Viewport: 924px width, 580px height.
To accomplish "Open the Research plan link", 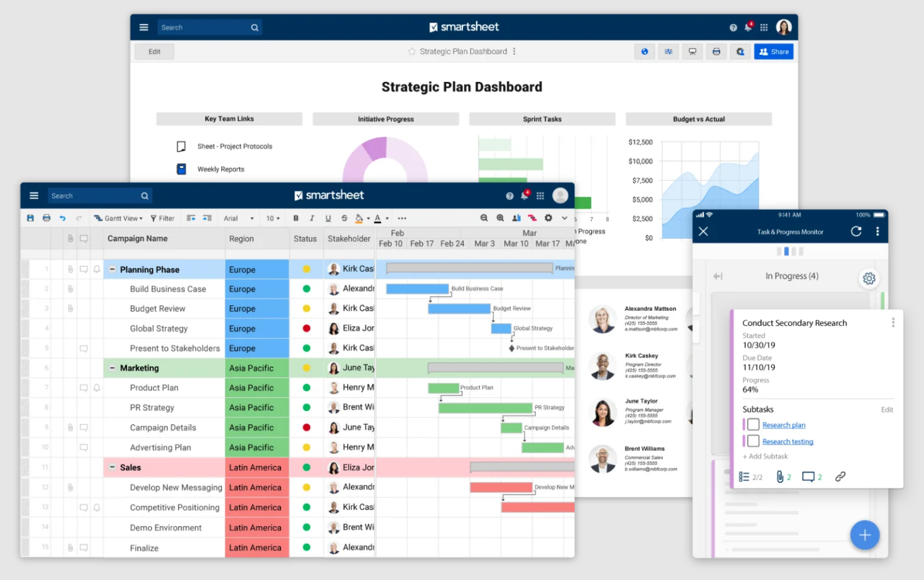I will click(783, 425).
